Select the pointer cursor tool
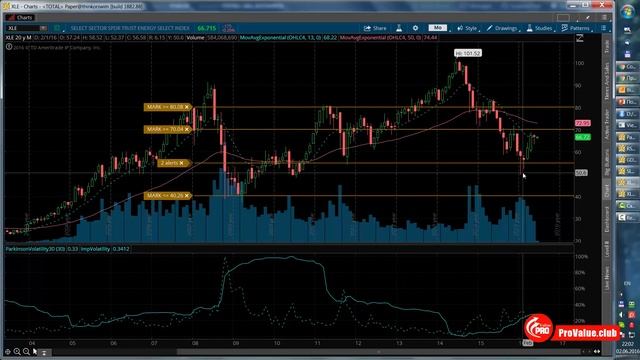Screen dimensions: 640x360 pyautogui.click(x=35, y=351)
